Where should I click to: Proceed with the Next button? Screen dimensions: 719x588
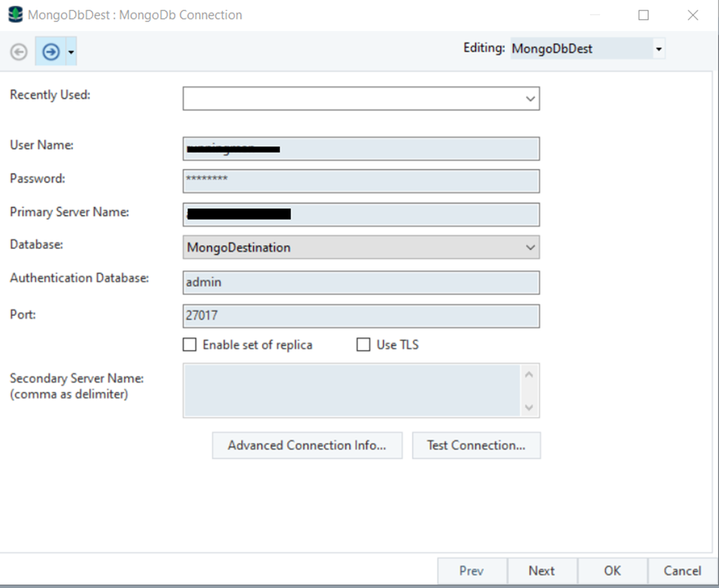(x=541, y=570)
